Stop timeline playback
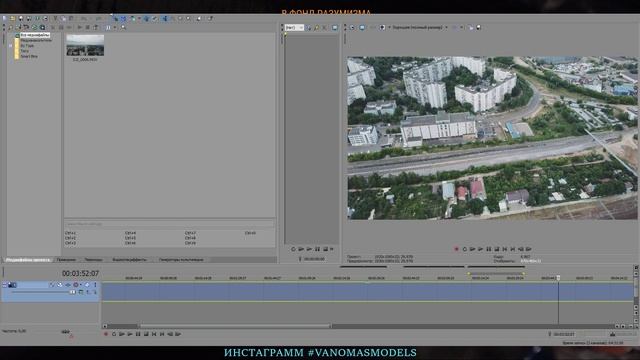Viewport: 640px width, 360px height. [146, 334]
